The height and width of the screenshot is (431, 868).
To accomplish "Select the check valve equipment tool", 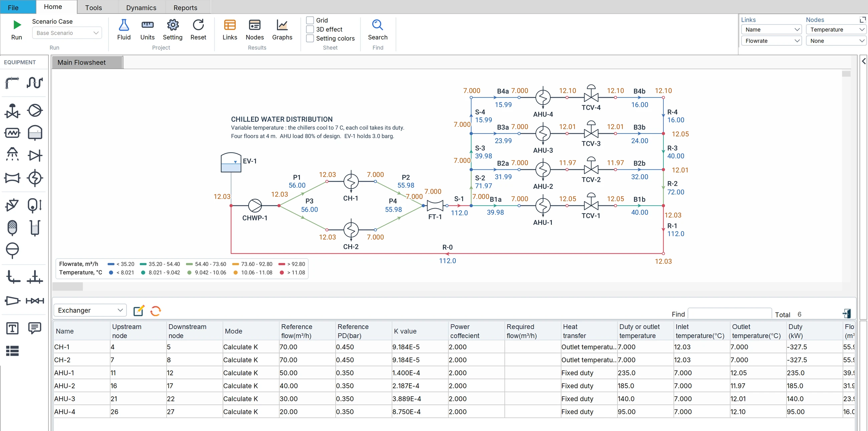I will (x=35, y=155).
